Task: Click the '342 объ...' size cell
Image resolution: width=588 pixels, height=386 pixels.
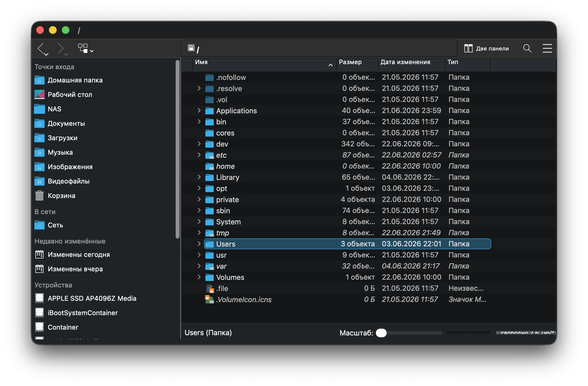Action: click(x=358, y=144)
